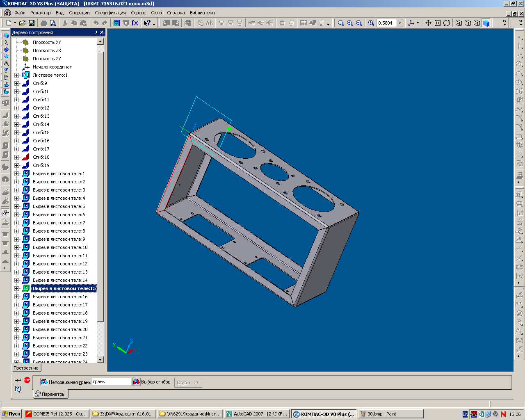Click the help icon under the enter arrow
The width and height of the screenshot is (525, 420).
18,389
